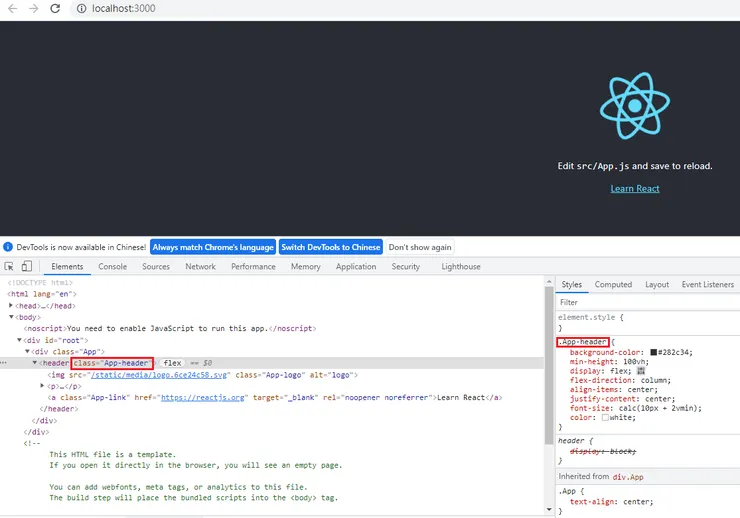Select the Event Listeners pane tab
This screenshot has height=518, width=740.
707,284
